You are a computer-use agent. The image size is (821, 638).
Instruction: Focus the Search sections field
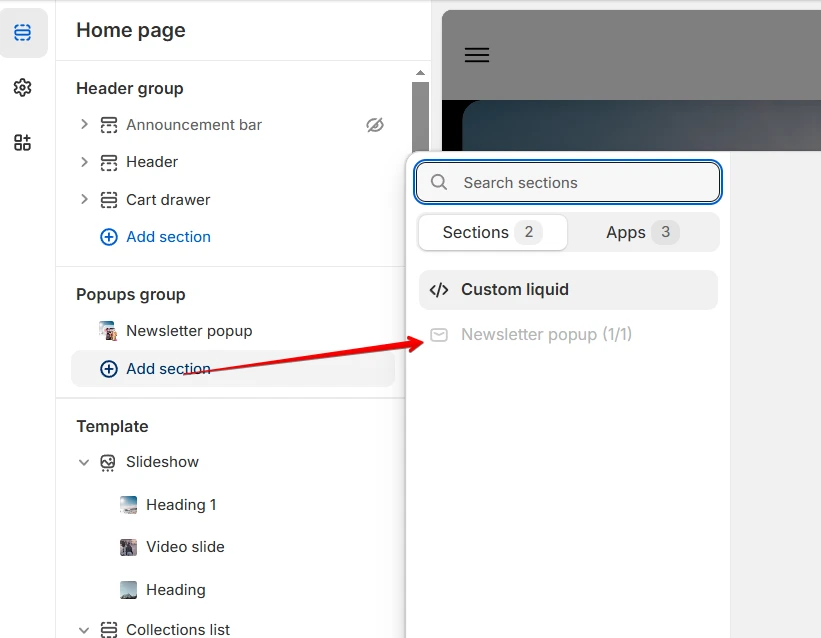coord(568,182)
